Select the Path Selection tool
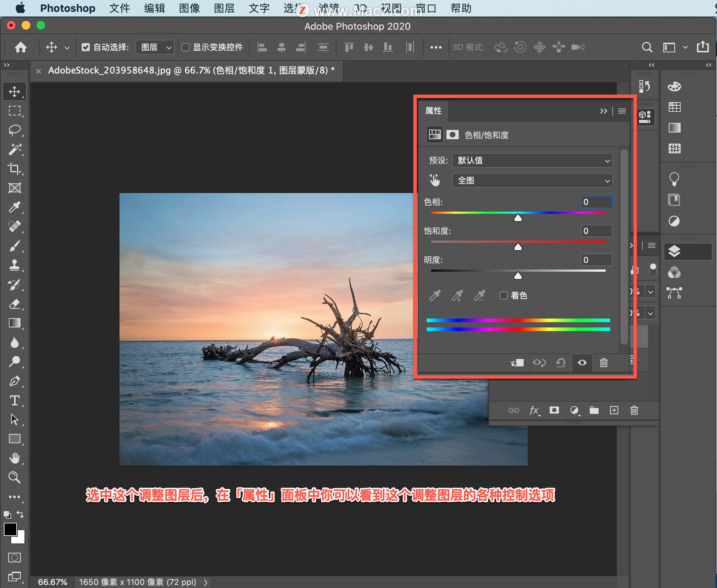The height and width of the screenshot is (588, 717). [x=15, y=420]
